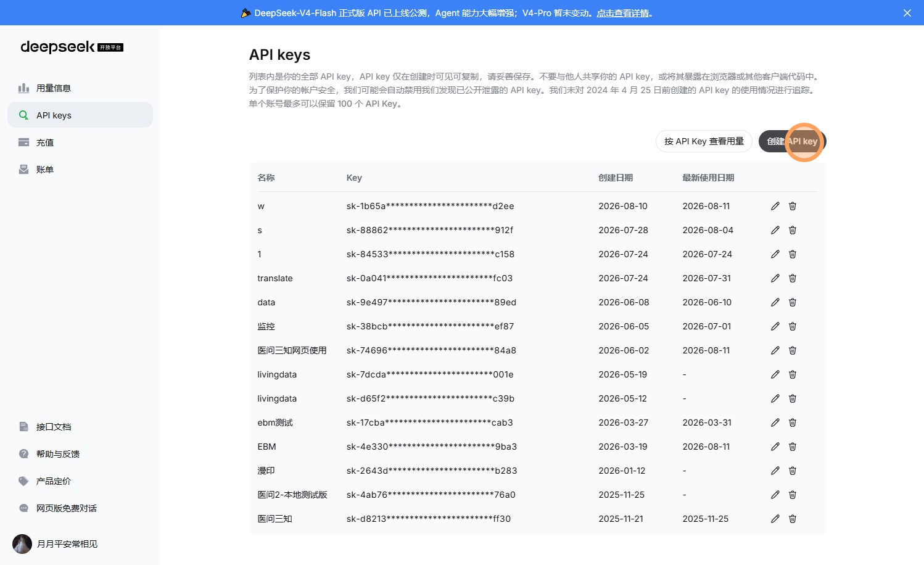Open 网页版免费对话 in the sidebar

coord(80,508)
